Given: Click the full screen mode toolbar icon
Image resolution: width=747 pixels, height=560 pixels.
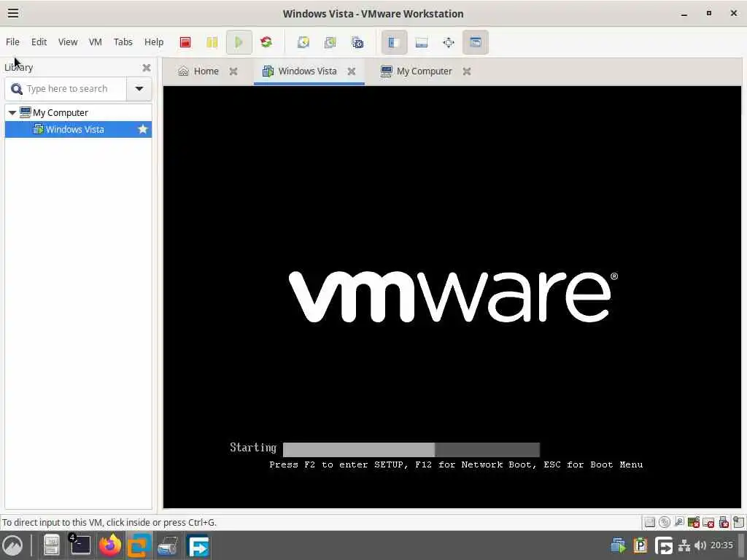Looking at the screenshot, I should (449, 42).
